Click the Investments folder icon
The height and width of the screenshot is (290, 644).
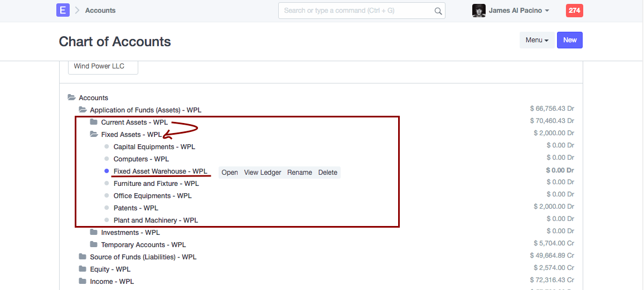(94, 232)
